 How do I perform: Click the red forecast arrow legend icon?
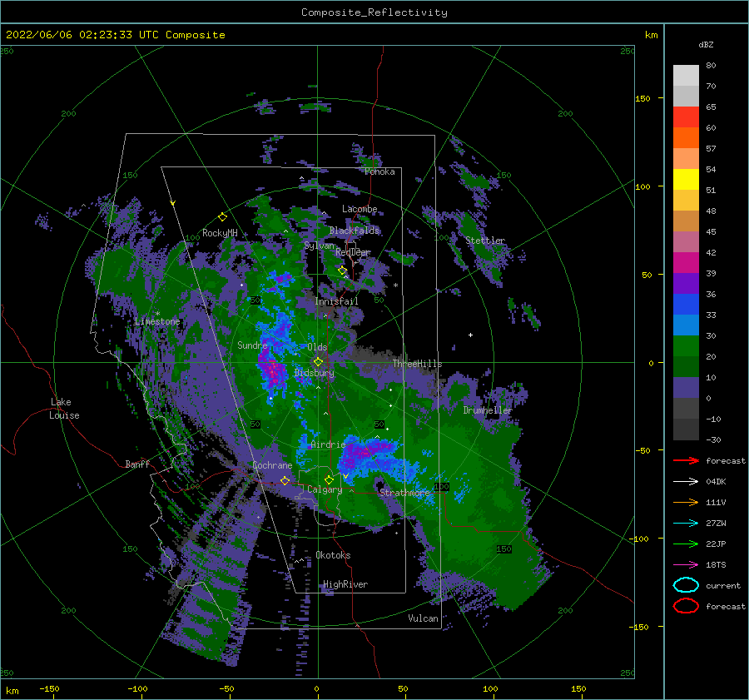[x=686, y=460]
